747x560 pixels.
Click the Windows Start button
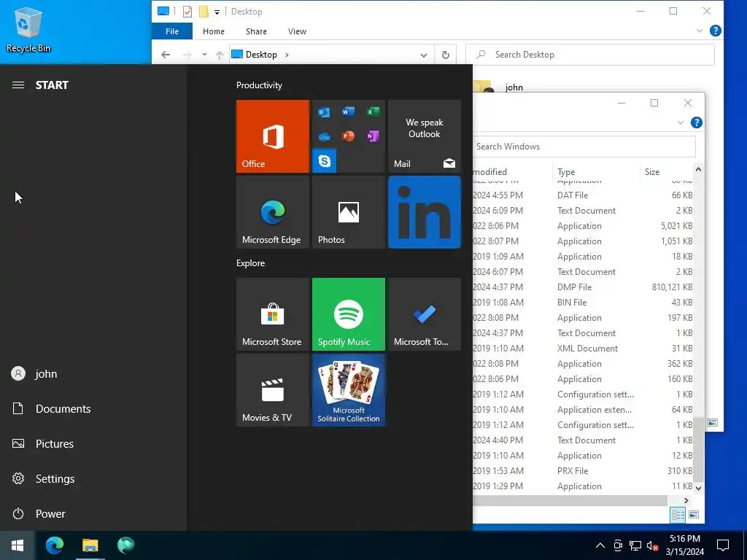pyautogui.click(x=18, y=545)
